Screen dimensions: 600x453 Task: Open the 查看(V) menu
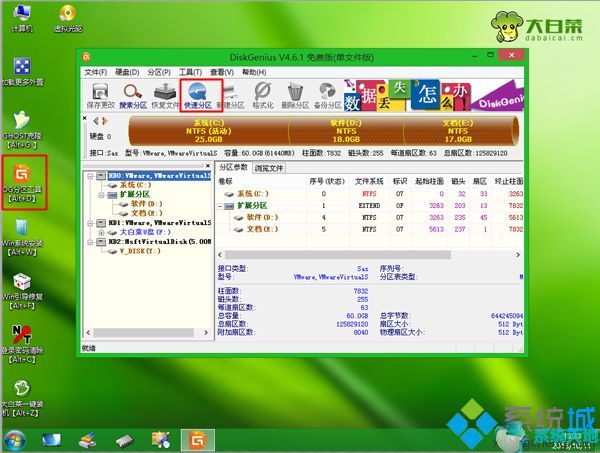(x=222, y=72)
